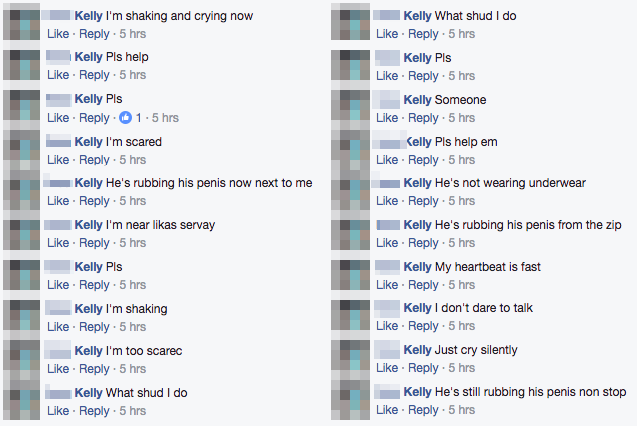Open the avatar beside the "Pls help" comment
This screenshot has width=637, height=426.
[x=22, y=65]
